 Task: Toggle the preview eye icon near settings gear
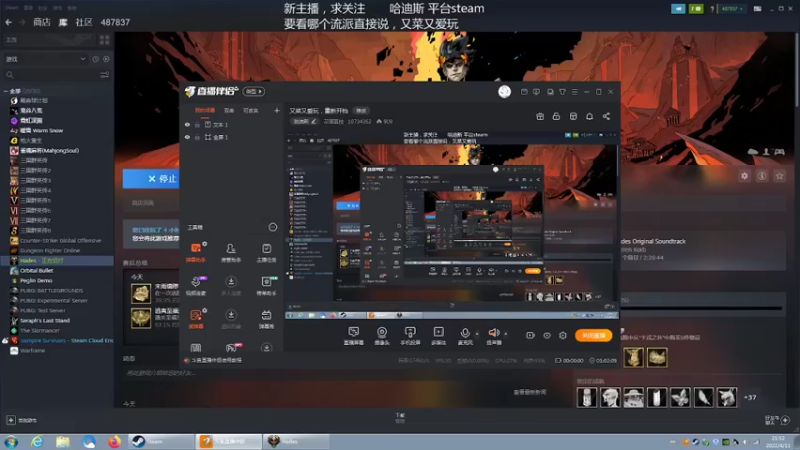(547, 335)
